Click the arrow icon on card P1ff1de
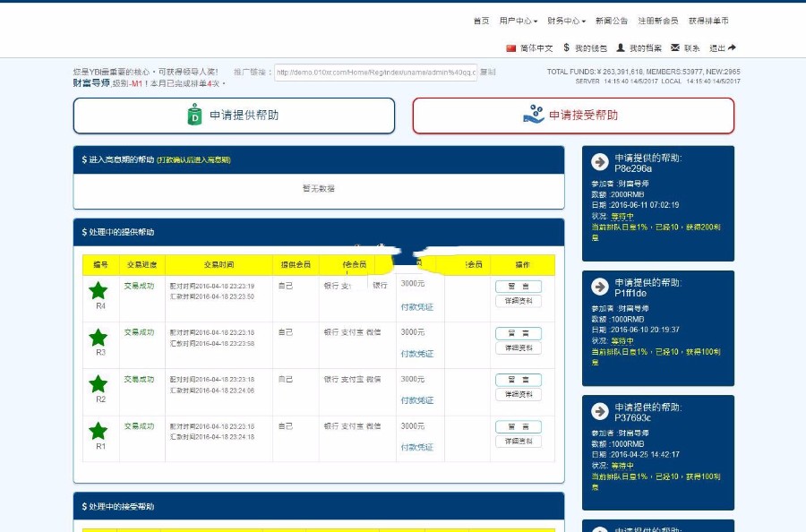The height and width of the screenshot is (532, 806). 599,287
